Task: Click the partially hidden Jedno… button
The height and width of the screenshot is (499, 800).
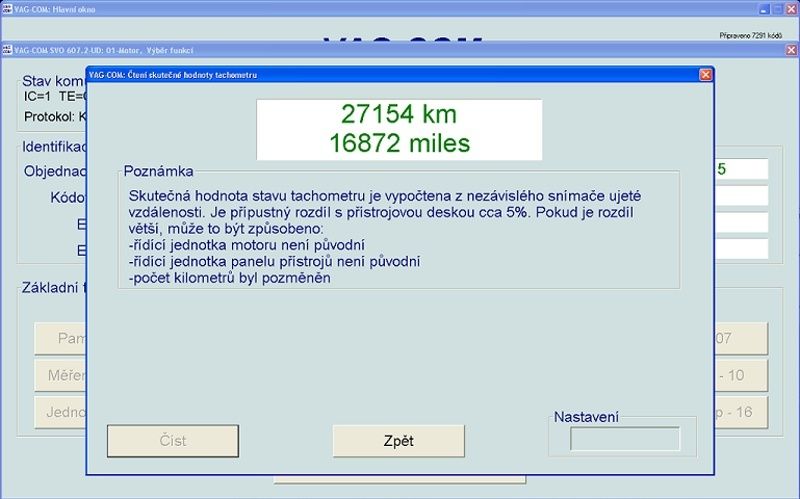Action: (60, 411)
